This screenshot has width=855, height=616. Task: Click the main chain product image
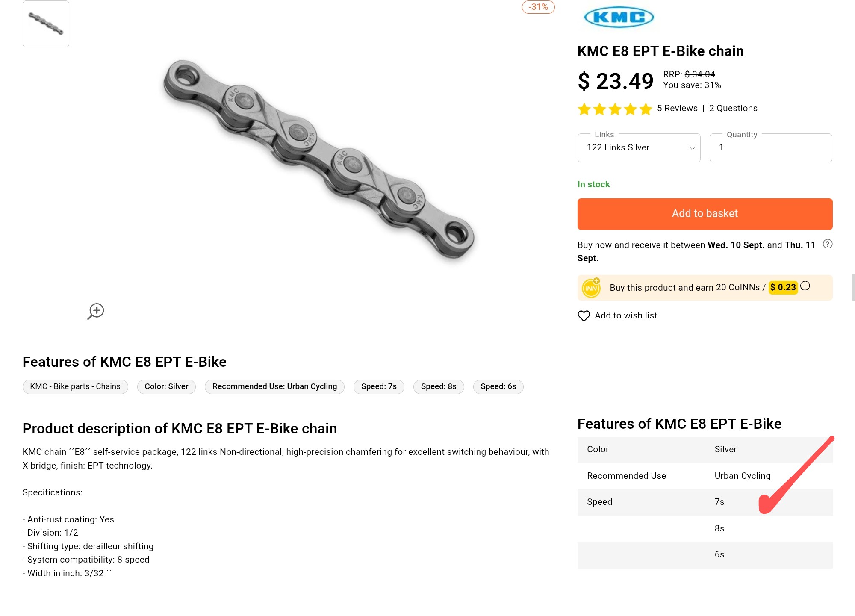tap(318, 159)
